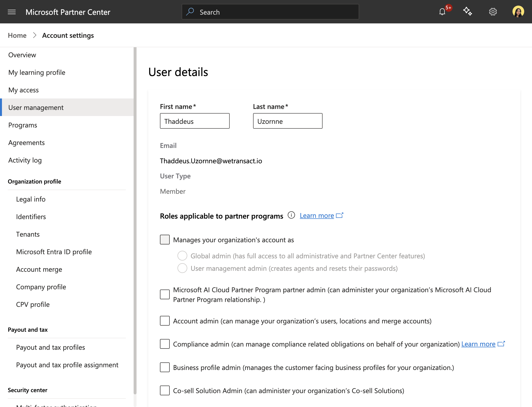
Task: Select the Global admin radio button
Action: 182,256
